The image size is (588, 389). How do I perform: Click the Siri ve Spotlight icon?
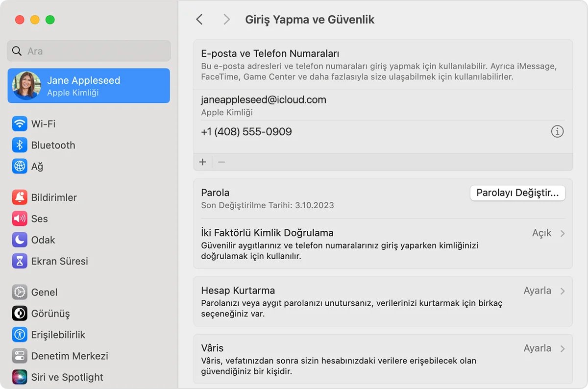pos(20,377)
